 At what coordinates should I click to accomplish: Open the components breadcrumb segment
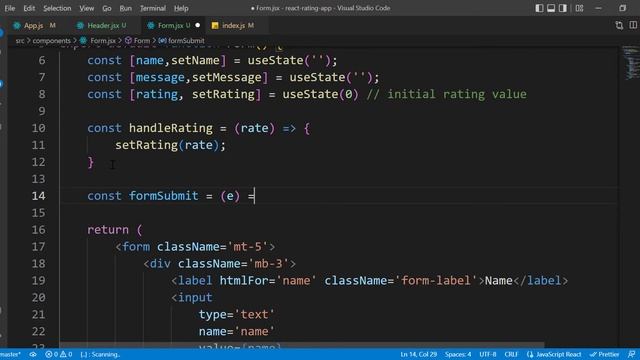click(x=51, y=41)
